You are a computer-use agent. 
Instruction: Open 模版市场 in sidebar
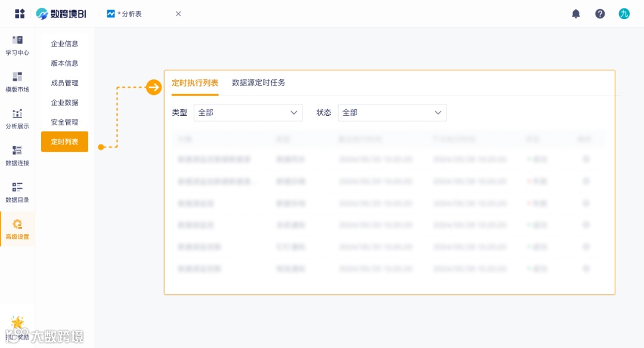[x=17, y=82]
